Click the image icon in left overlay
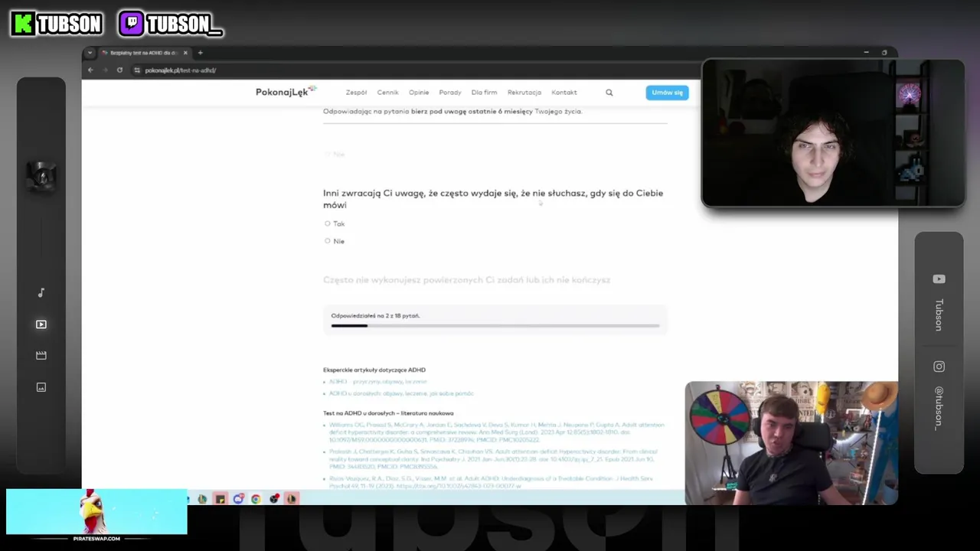The height and width of the screenshot is (551, 980). click(x=41, y=387)
